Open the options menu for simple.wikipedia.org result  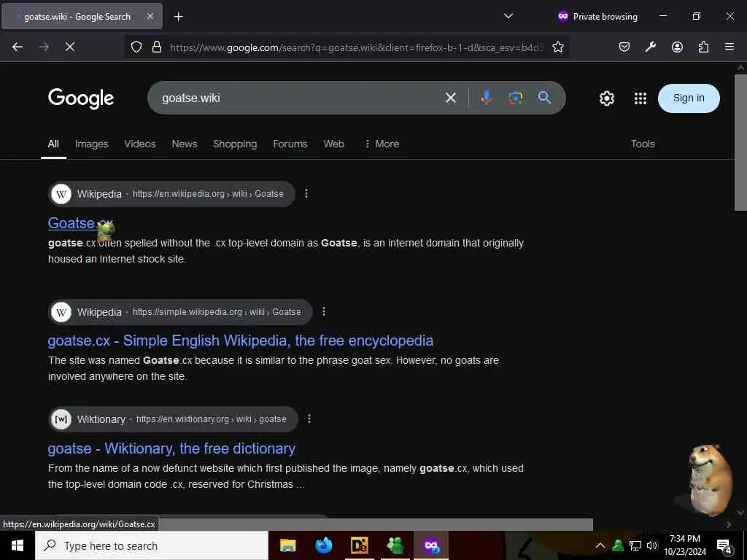(324, 311)
